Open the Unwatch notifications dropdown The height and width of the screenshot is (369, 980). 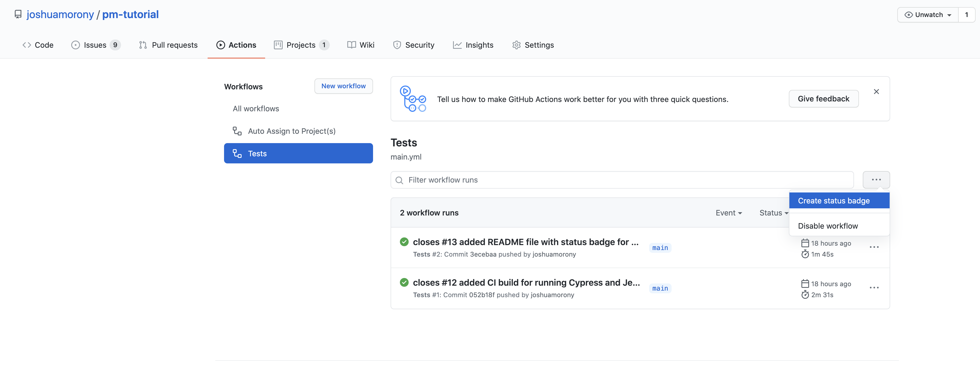click(927, 15)
